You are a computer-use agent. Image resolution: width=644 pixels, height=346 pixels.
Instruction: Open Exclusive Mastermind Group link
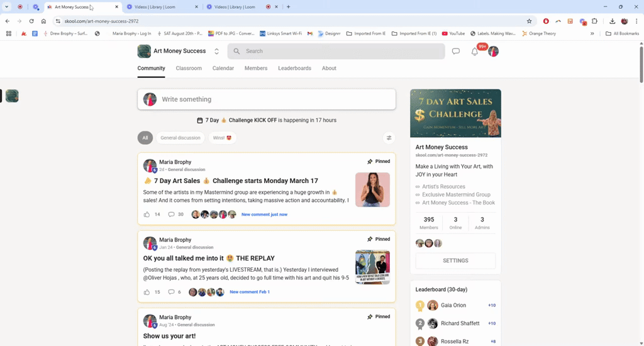[456, 195]
